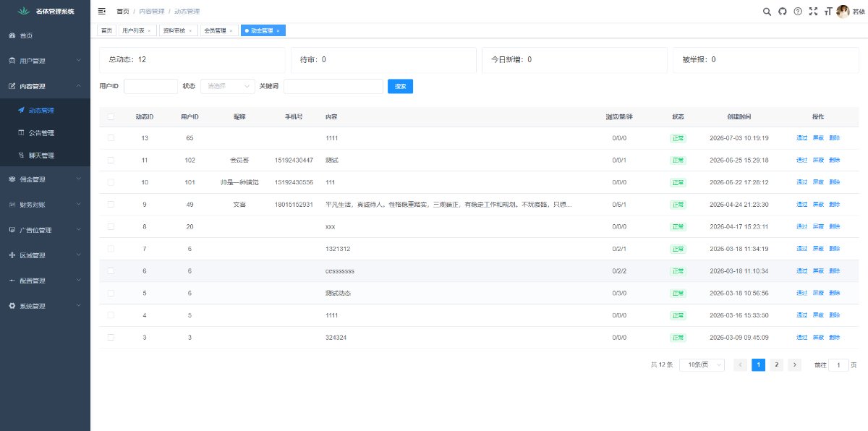Click the blue 搜索 button

click(400, 86)
